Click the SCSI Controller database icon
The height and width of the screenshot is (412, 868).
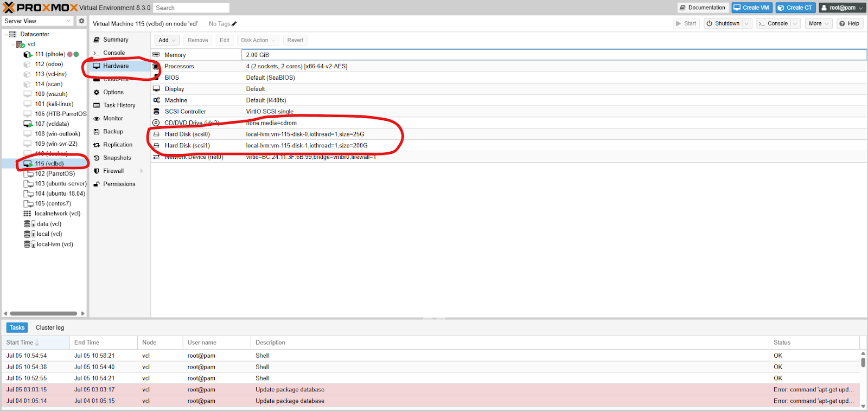(x=156, y=112)
